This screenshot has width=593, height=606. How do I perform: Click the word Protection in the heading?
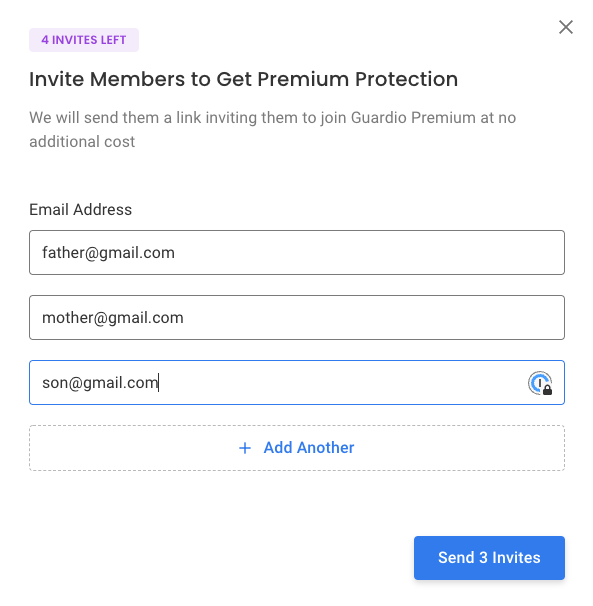point(407,79)
